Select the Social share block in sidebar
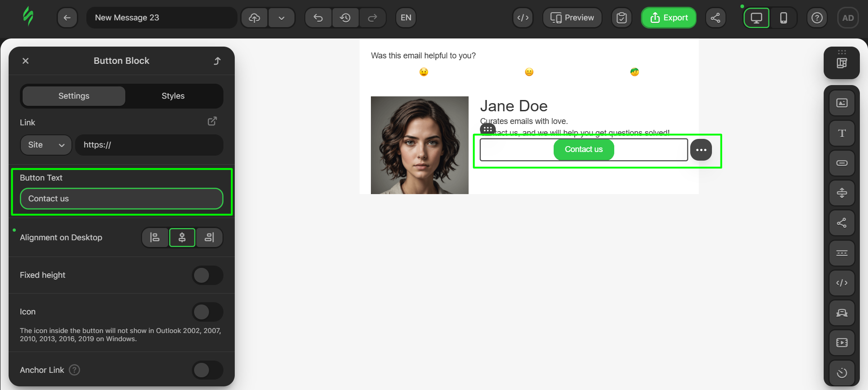This screenshot has width=868, height=390. pyautogui.click(x=842, y=223)
